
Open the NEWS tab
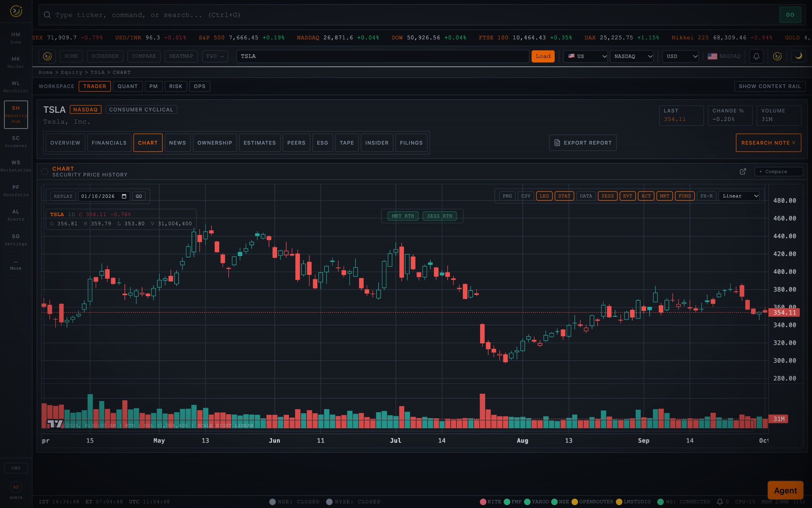[177, 143]
